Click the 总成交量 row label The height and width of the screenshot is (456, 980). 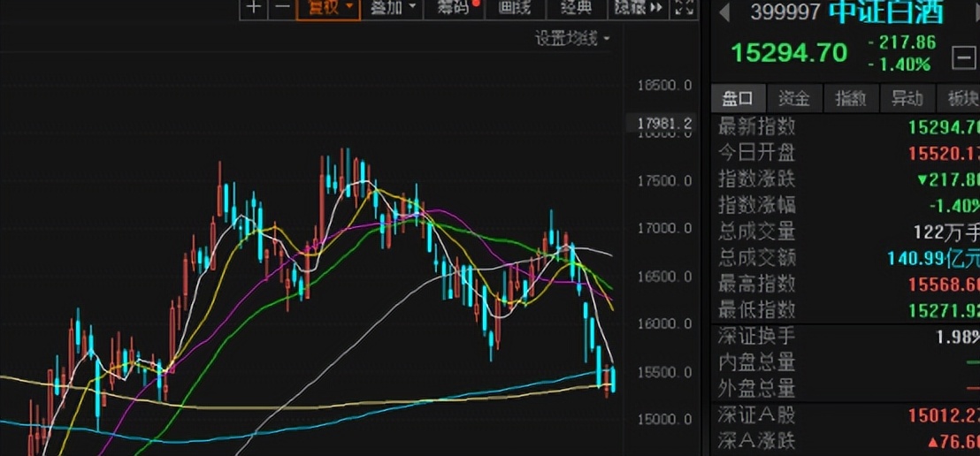[756, 232]
